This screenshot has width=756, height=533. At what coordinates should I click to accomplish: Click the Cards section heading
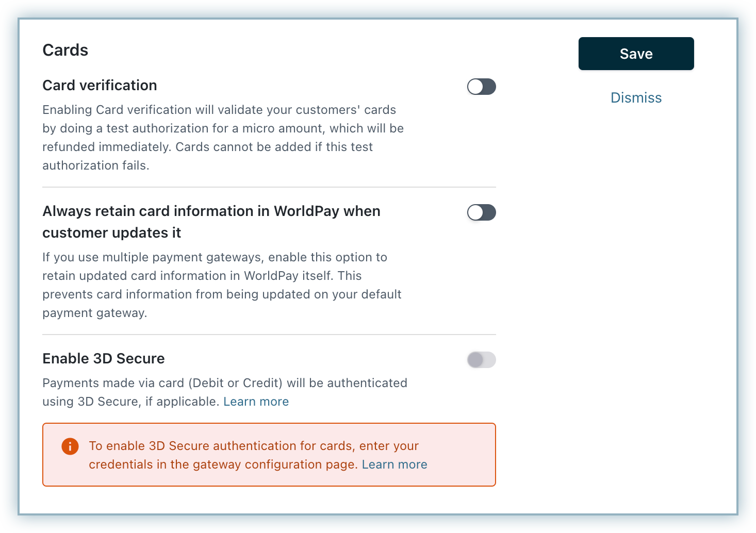65,50
